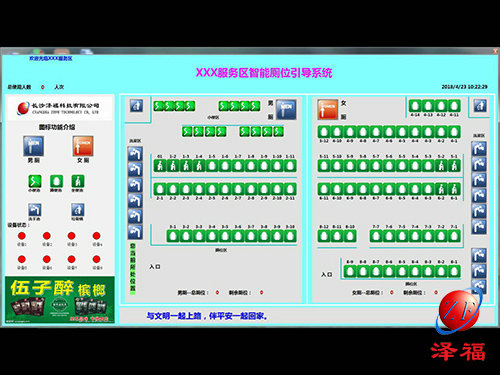This screenshot has height=375, width=500.
Task: Open the 伍子醉 槟榔 advertisement banner
Action: (x=60, y=300)
